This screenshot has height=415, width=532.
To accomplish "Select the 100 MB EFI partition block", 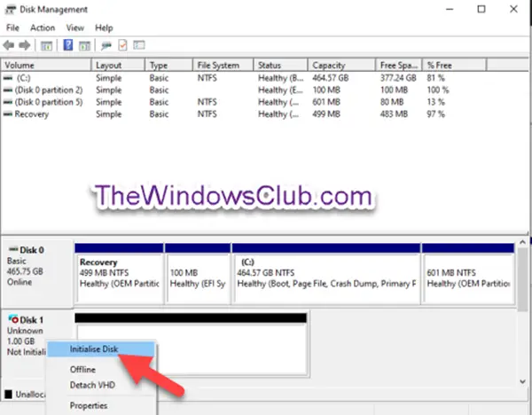I will pyautogui.click(x=198, y=273).
